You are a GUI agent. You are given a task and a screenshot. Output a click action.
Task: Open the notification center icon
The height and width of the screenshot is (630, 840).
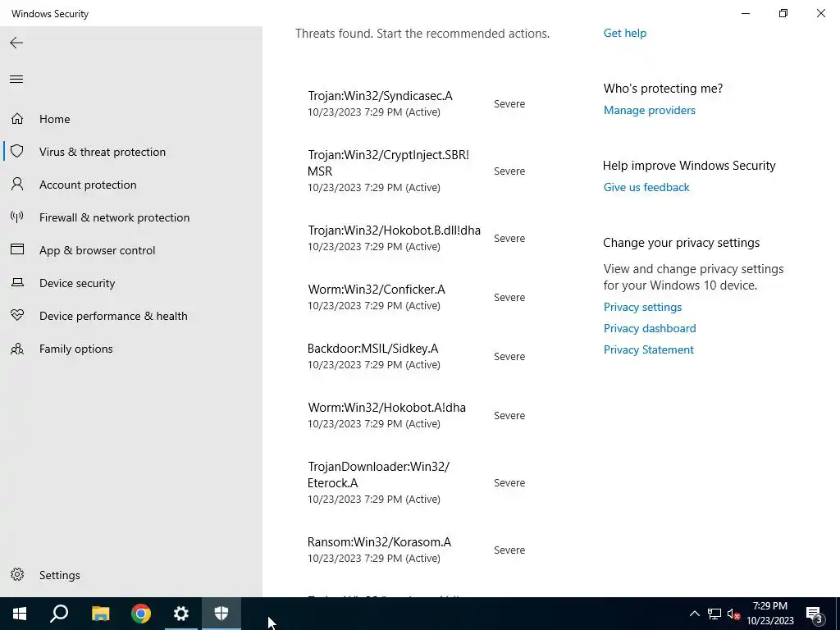pyautogui.click(x=815, y=614)
